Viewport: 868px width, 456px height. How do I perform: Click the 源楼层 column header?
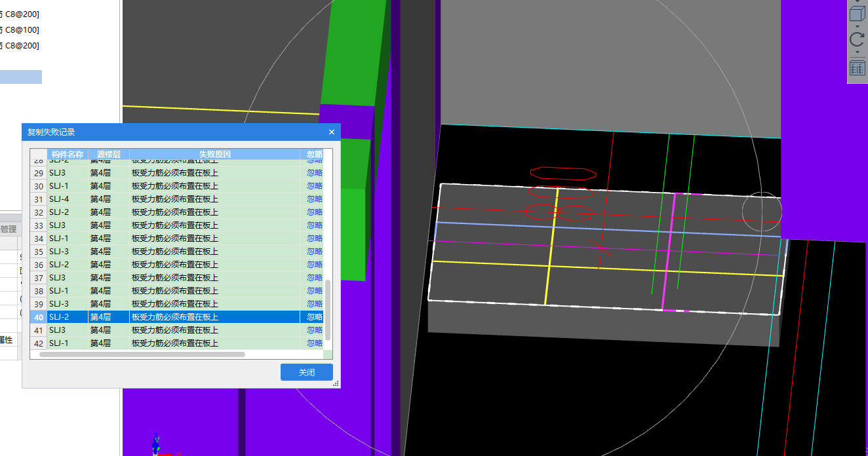pyautogui.click(x=109, y=155)
